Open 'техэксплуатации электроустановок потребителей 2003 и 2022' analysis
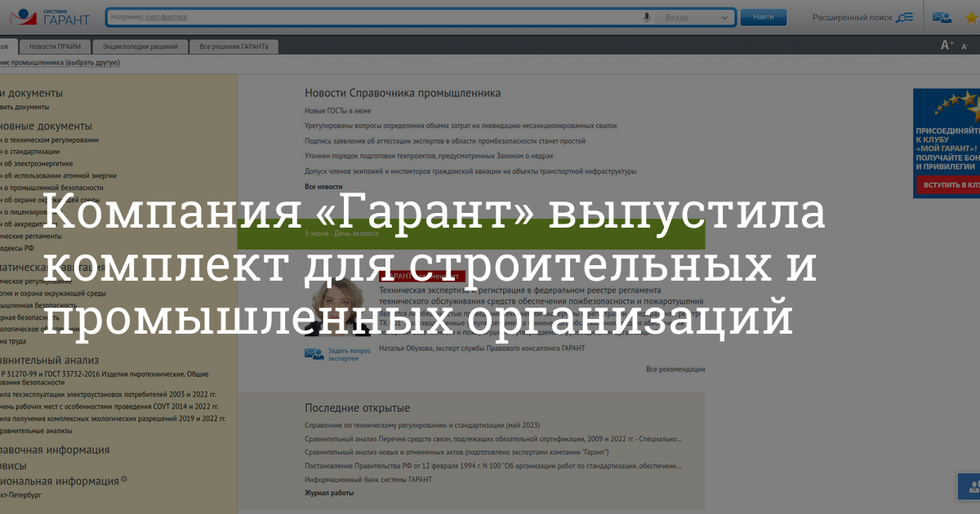Viewport: 980px width, 514px height. click(x=109, y=394)
